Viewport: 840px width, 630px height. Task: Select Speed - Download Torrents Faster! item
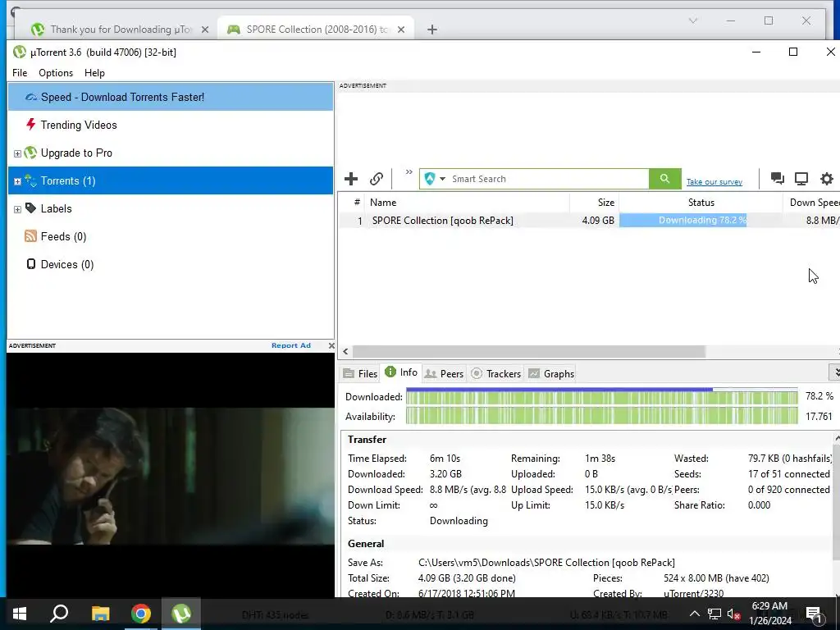point(171,97)
